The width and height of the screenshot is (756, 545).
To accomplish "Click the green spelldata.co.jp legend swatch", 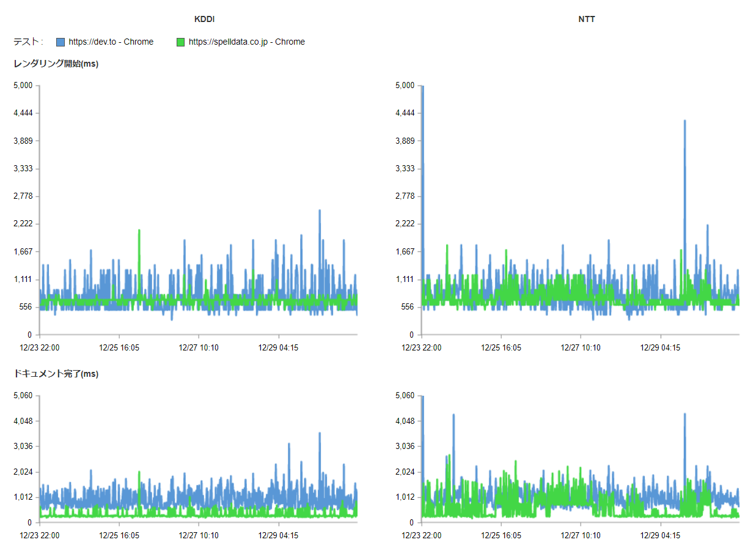I will (x=180, y=42).
